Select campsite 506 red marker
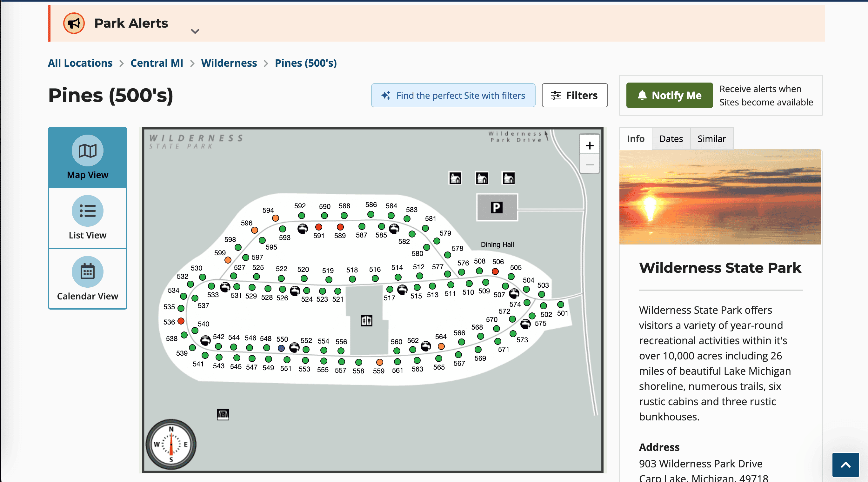868x482 pixels. point(495,271)
